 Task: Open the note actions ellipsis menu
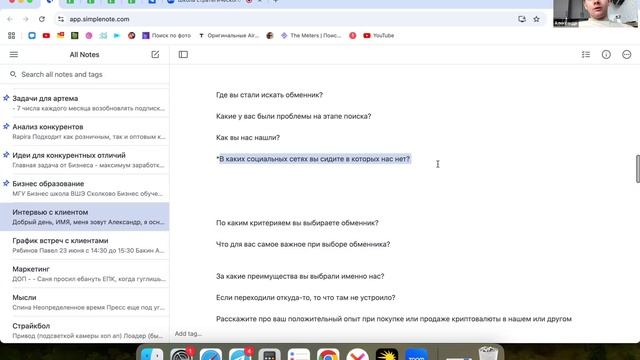[627, 54]
